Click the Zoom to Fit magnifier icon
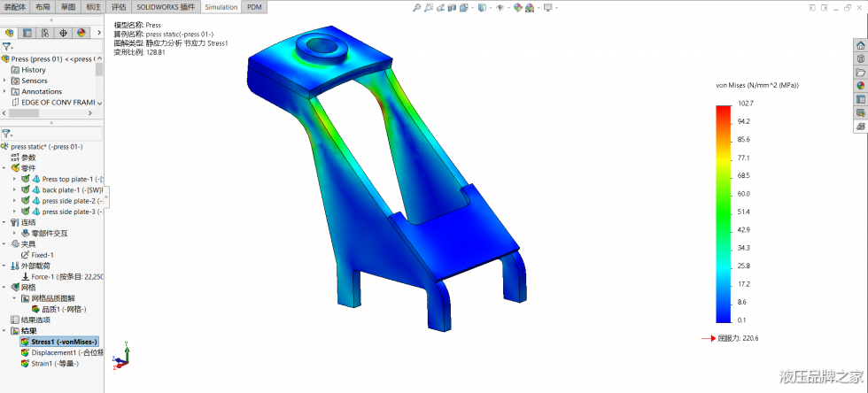868x393 pixels. coord(417,8)
